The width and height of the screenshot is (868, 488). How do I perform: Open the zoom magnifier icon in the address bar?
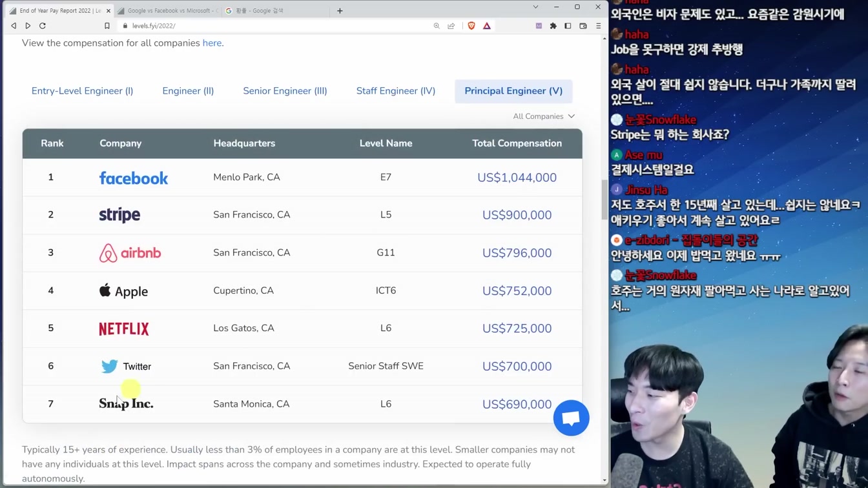(x=437, y=26)
